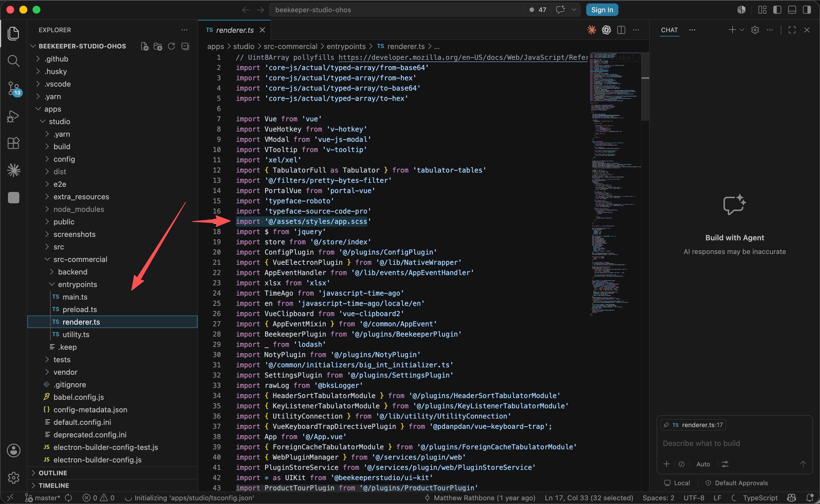This screenshot has height=504, width=820.
Task: Open the beekeeper-studio-ohos command center search
Action: coord(397,10)
